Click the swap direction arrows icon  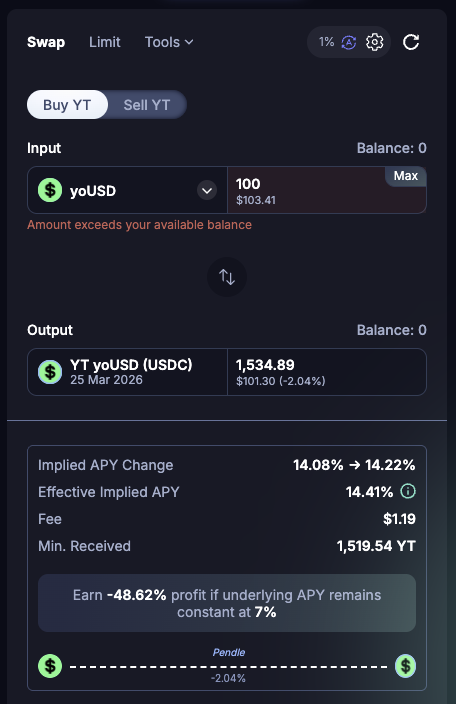click(x=227, y=277)
